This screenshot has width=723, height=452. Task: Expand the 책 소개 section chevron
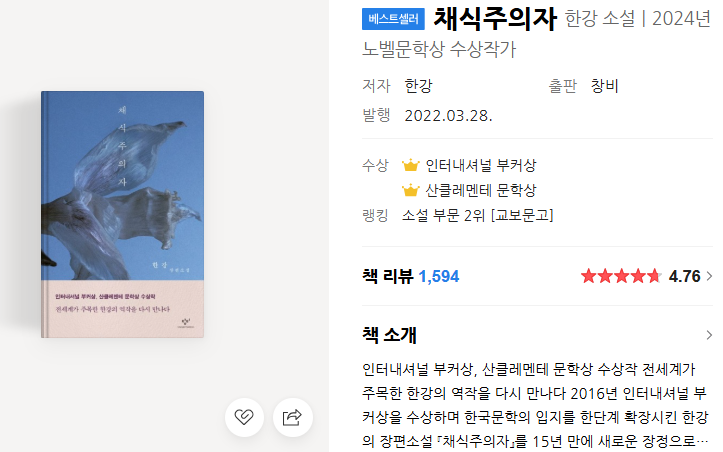(709, 335)
